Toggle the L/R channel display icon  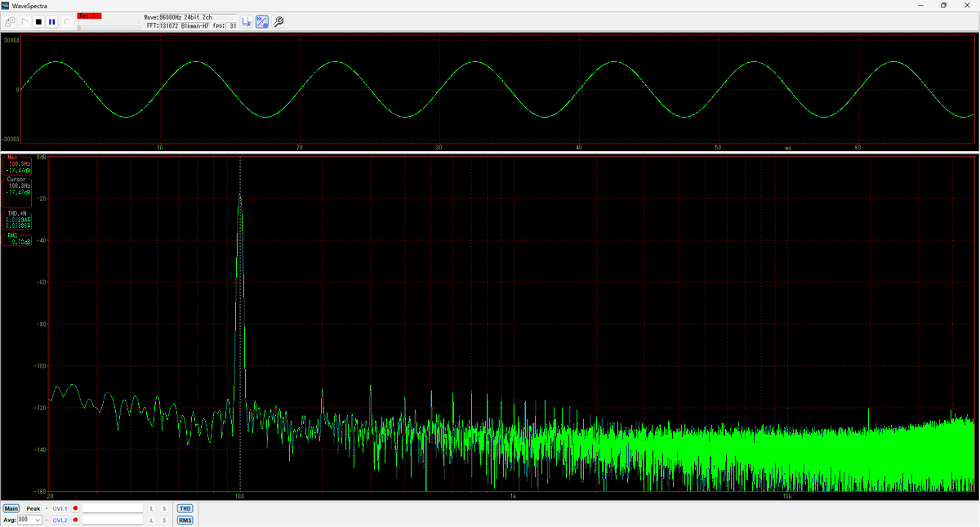coord(247,22)
